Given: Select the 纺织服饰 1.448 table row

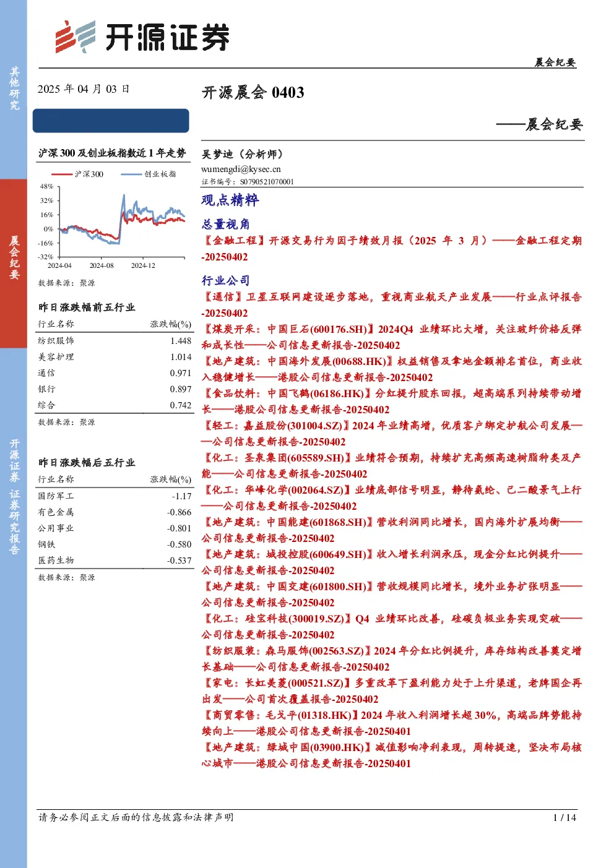Looking at the screenshot, I should point(115,341).
